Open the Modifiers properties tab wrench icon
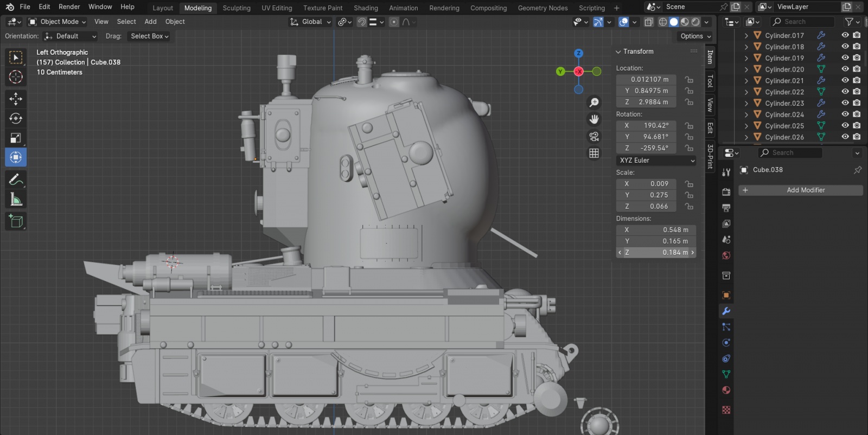Viewport: 868px width, 435px height. click(726, 311)
